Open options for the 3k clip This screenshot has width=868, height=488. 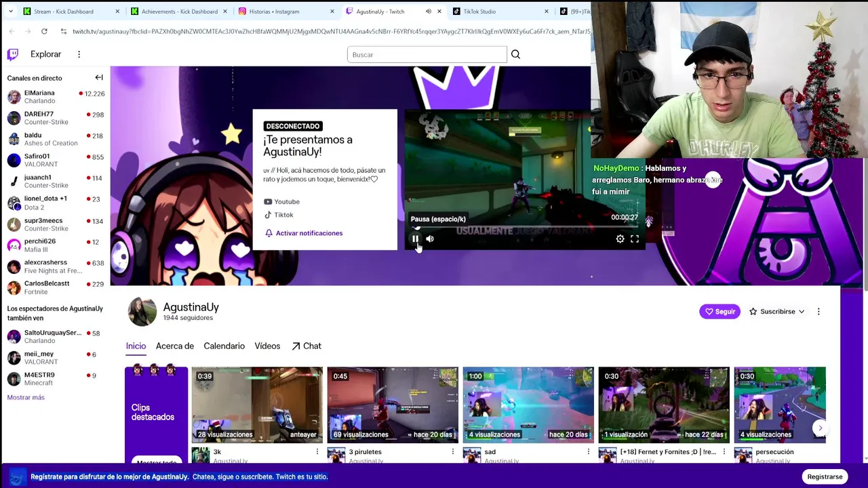point(317,451)
